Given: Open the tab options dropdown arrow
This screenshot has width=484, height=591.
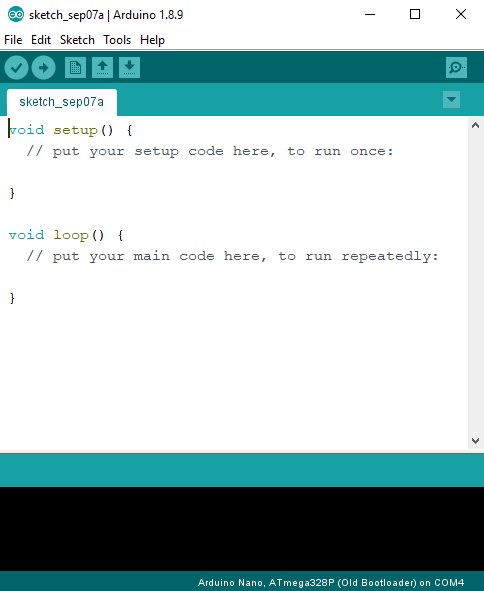Looking at the screenshot, I should click(451, 100).
